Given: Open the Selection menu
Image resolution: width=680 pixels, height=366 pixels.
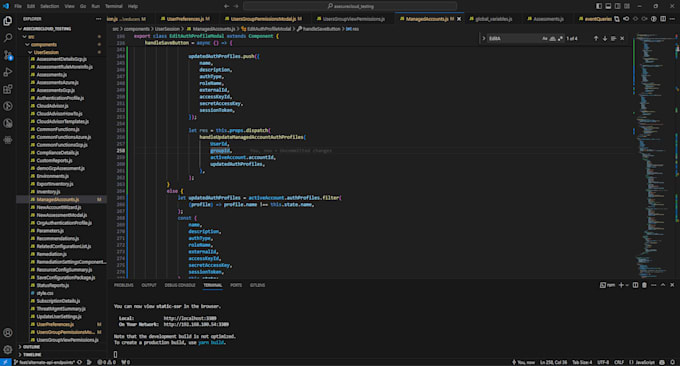Looking at the screenshot, I should 49,6.
